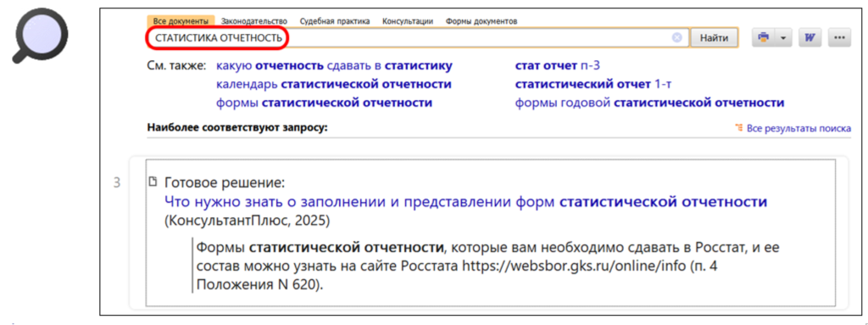Click the tree icon beside Все результаты поиска
The width and height of the screenshot is (868, 325).
(738, 128)
